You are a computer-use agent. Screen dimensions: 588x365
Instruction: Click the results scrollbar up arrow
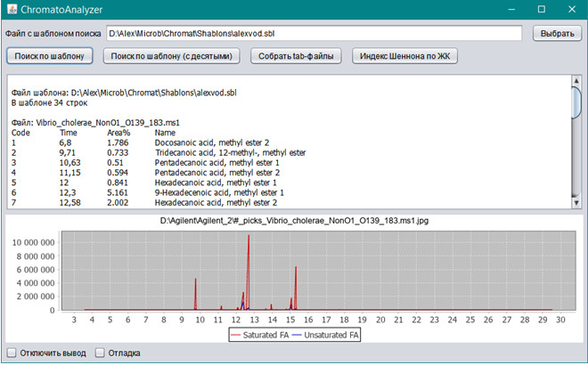[576, 80]
